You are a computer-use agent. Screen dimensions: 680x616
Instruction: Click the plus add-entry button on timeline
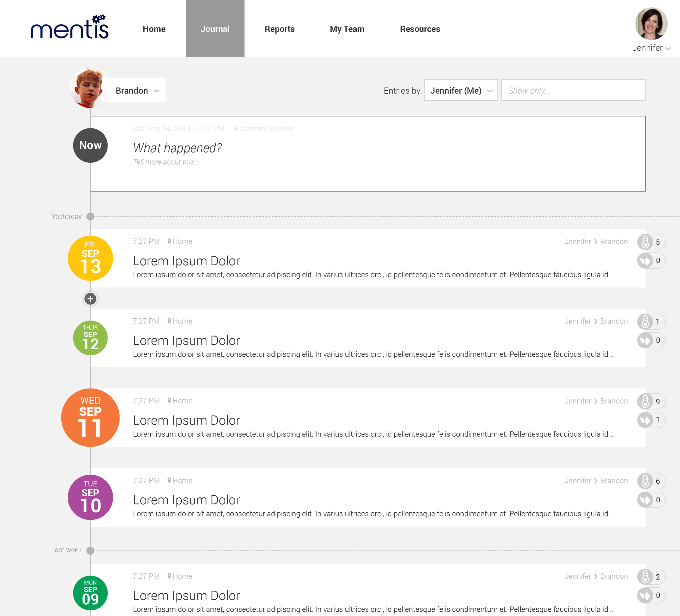[90, 298]
